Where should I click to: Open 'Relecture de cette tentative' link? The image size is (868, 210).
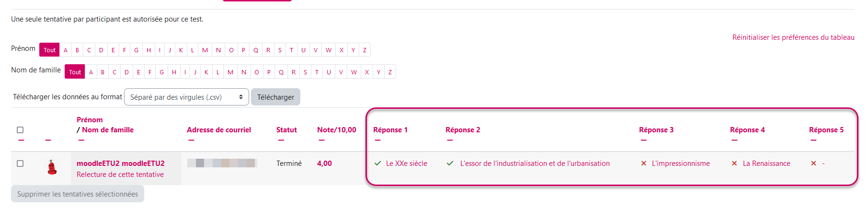point(120,175)
